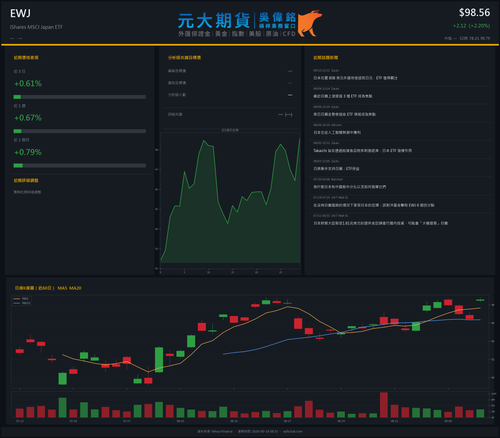Click the +2.12 (+2.20%) daily change
Image resolution: width=500 pixels, height=438 pixels.
coord(471,26)
